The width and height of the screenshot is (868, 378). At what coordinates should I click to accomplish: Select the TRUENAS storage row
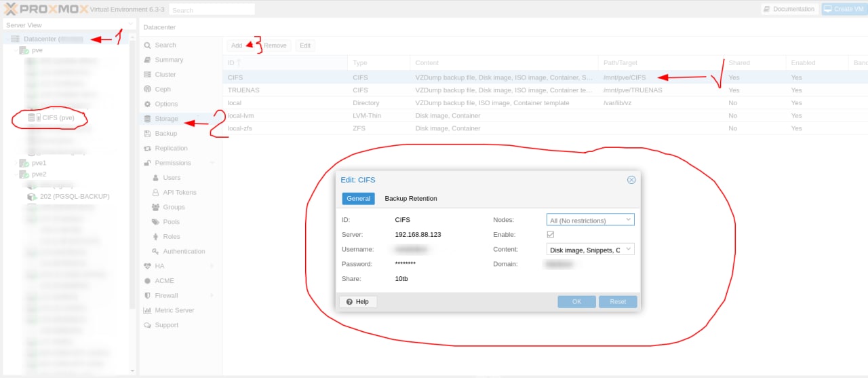[x=545, y=90]
